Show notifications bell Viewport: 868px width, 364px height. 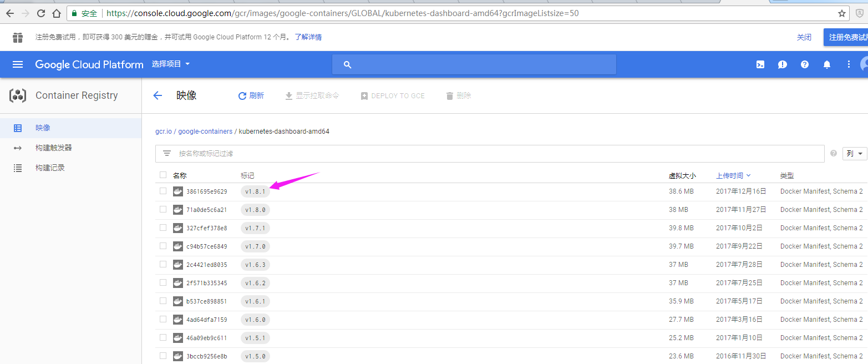coord(827,64)
